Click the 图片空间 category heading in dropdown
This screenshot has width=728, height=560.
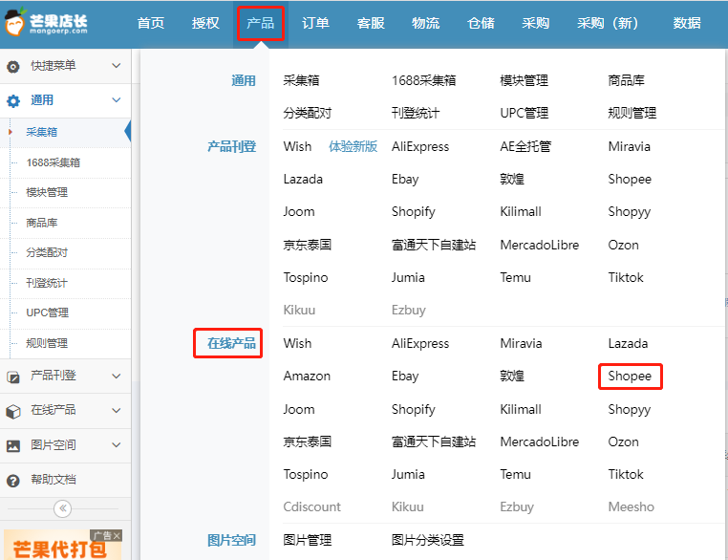231,541
